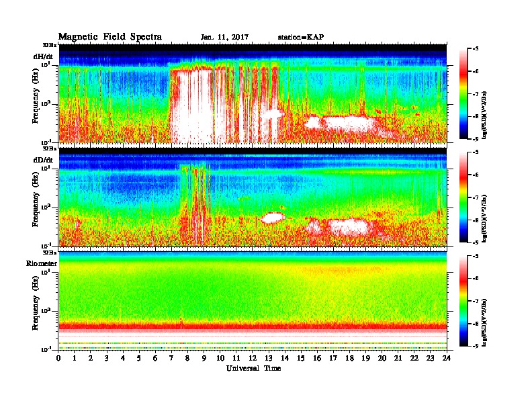532x411 pixels.
Task: Click hour tick label 3 on time axis
Action: click(107, 358)
